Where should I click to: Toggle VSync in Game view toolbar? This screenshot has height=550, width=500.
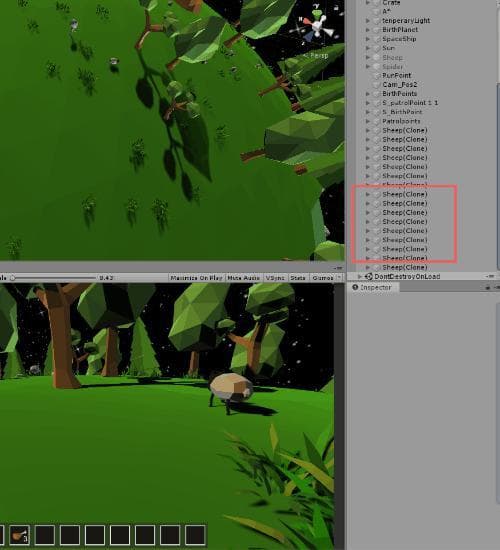275,278
